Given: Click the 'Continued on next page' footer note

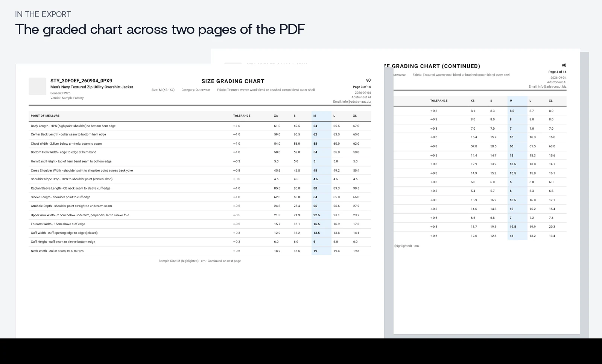Looking at the screenshot, I should tap(224, 261).
